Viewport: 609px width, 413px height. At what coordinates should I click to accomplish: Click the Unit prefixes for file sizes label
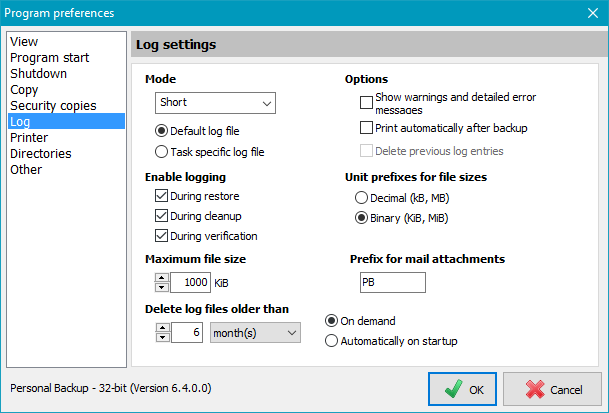tap(416, 177)
